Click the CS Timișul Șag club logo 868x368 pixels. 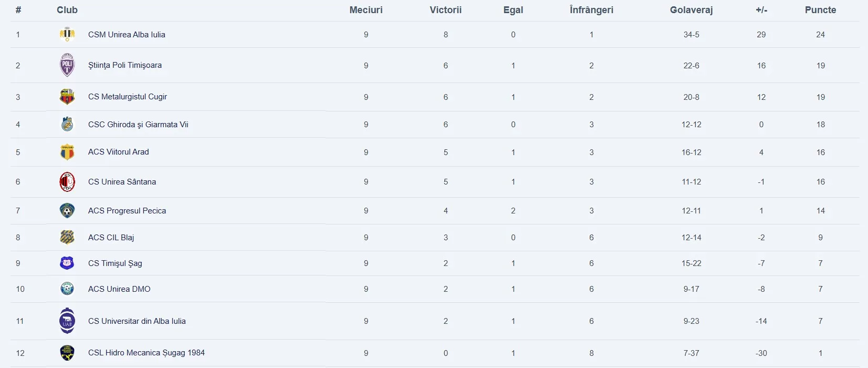click(x=67, y=263)
